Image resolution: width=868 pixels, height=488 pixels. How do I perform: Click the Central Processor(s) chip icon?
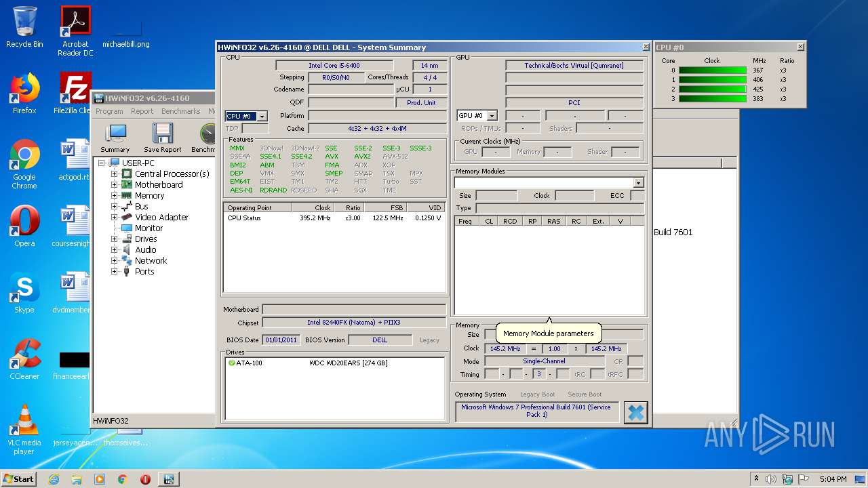click(x=126, y=174)
